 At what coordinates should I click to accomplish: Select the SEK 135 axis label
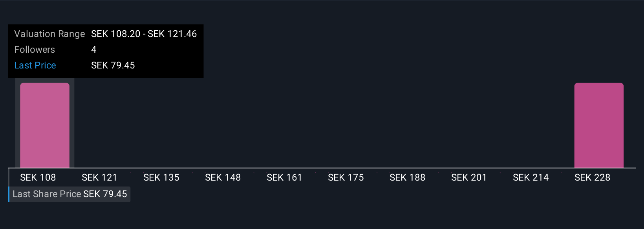(161, 177)
